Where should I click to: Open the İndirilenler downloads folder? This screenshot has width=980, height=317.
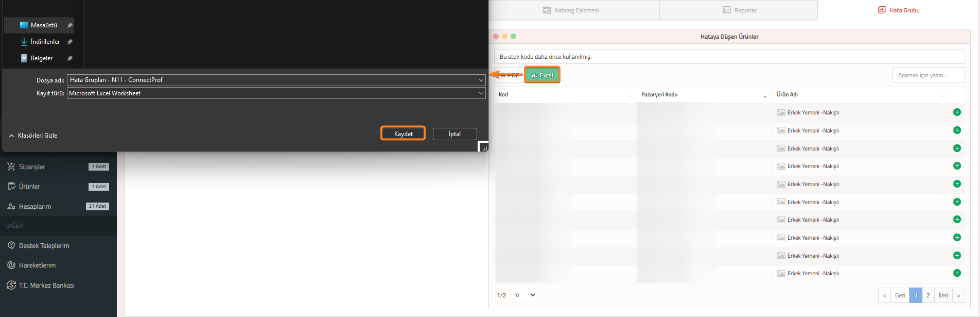point(45,42)
